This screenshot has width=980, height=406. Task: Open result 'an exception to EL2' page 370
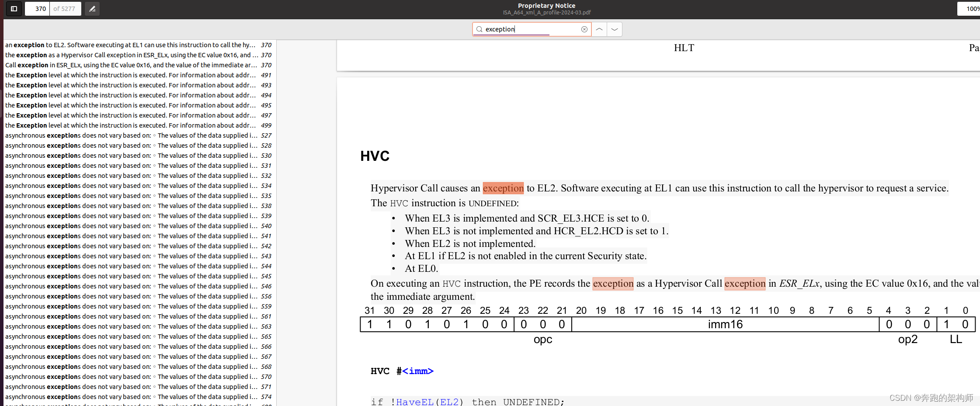pyautogui.click(x=139, y=45)
